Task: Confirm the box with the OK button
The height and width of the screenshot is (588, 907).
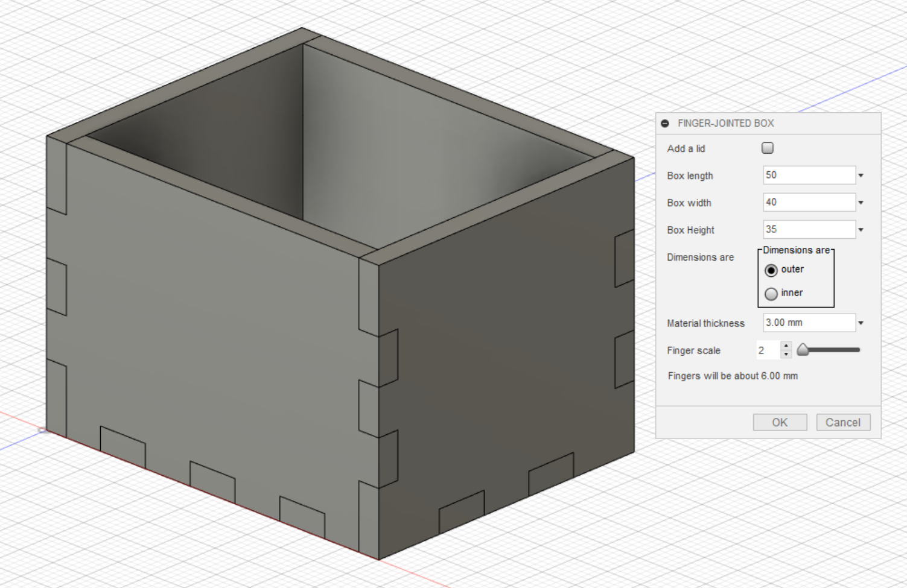Action: 780,423
